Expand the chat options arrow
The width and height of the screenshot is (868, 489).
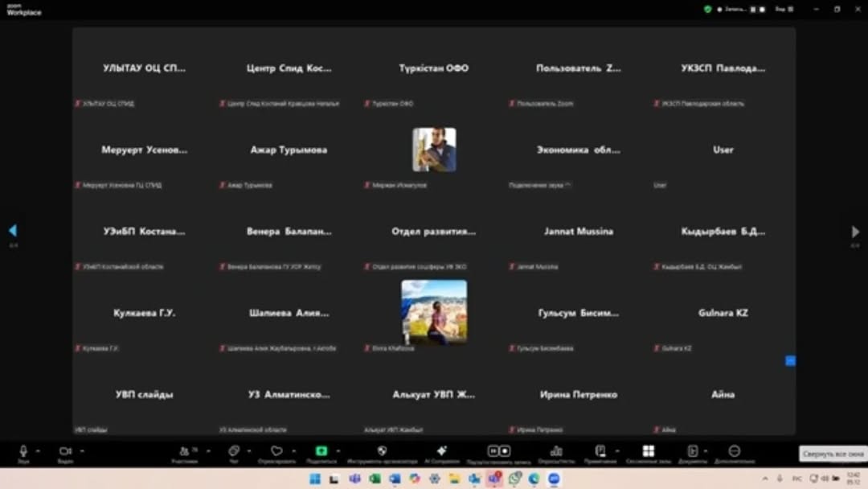[249, 451]
